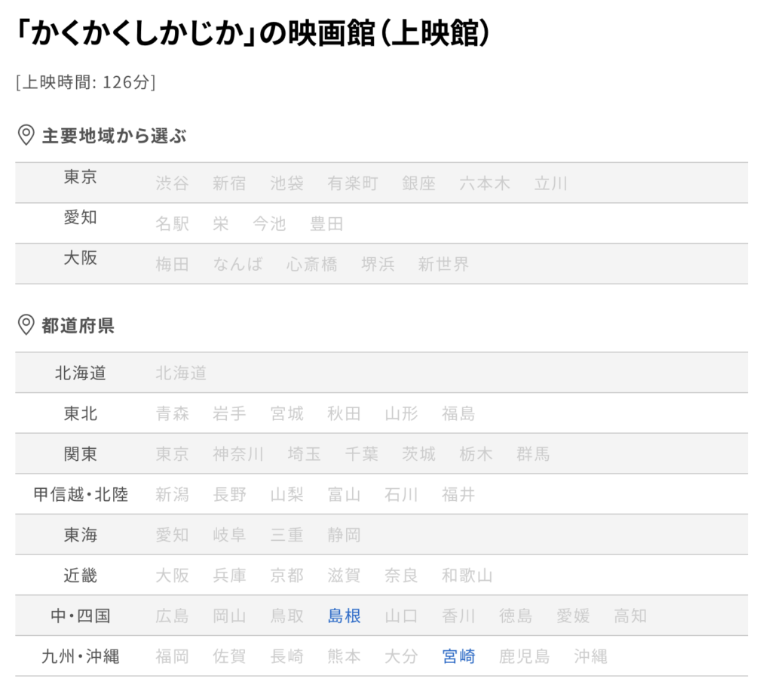The image size is (772, 700).
Task: Choose 神奈川 in the Kanto row
Action: pos(238,453)
